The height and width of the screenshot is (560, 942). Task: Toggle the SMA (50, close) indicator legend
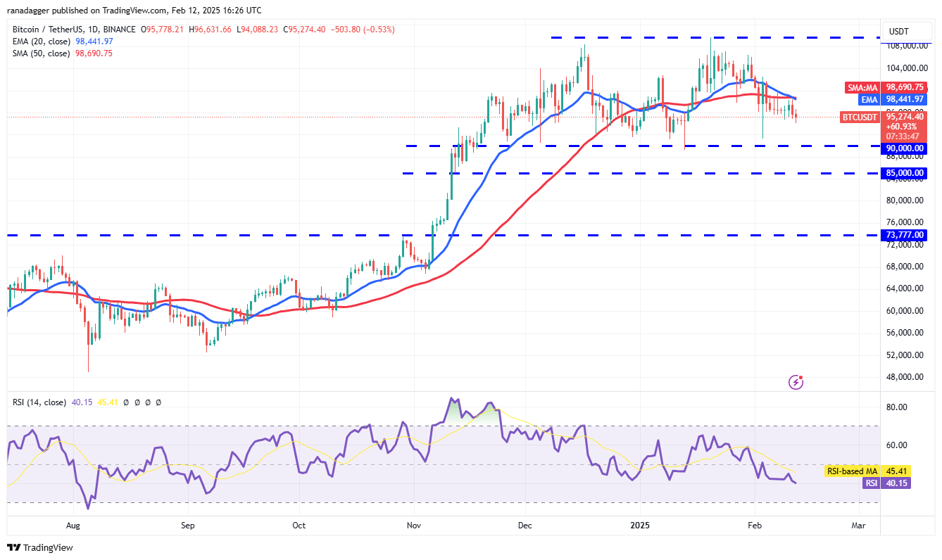click(x=40, y=53)
